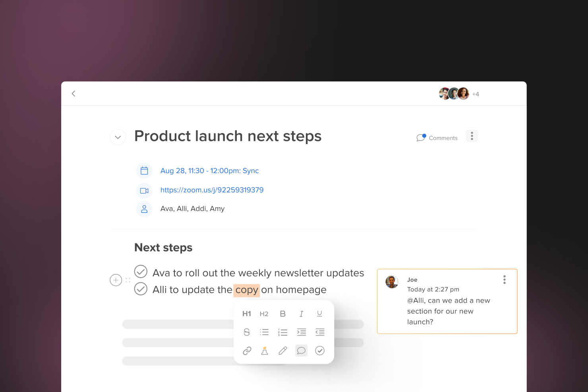Check off Alli's homepage copy task

click(x=141, y=289)
